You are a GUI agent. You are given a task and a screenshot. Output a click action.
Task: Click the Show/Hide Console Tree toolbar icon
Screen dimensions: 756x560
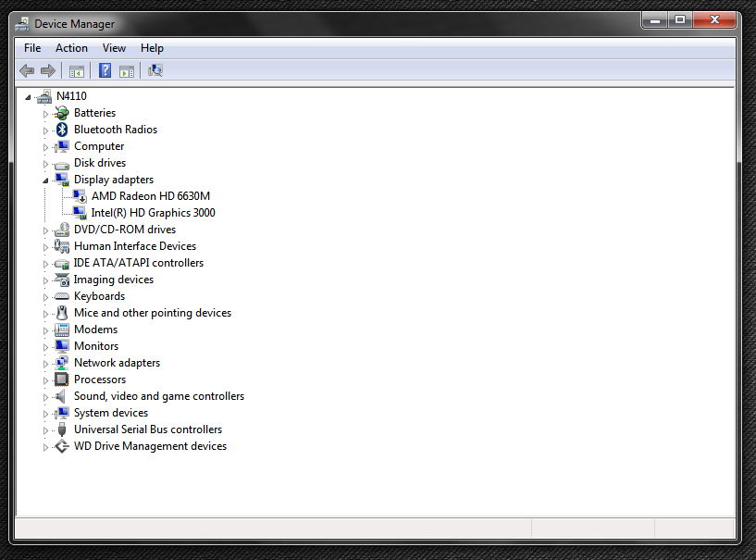(x=77, y=71)
